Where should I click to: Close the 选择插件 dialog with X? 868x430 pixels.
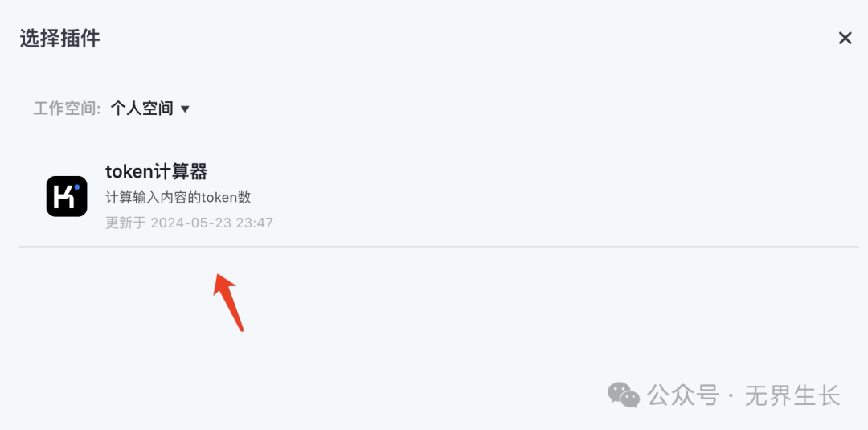pos(845,39)
